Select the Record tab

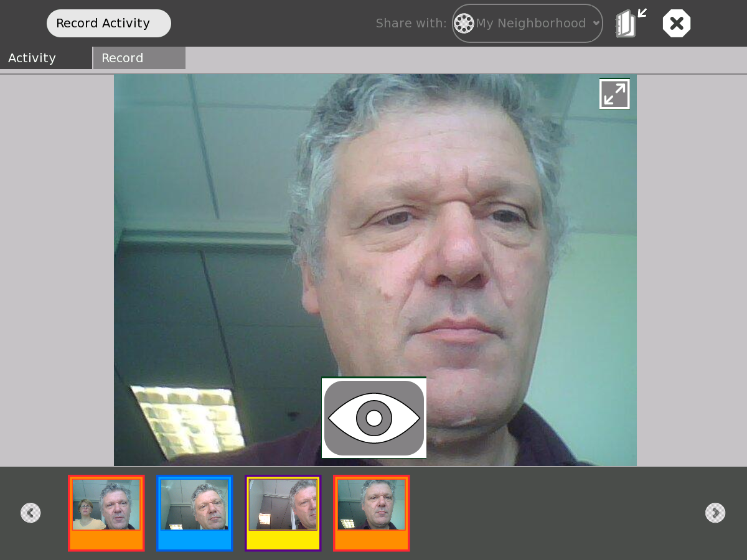[139, 58]
